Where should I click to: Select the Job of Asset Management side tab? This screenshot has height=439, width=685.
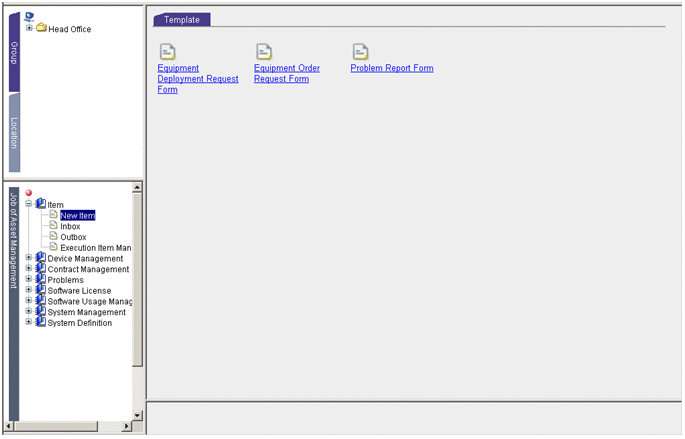click(14, 304)
